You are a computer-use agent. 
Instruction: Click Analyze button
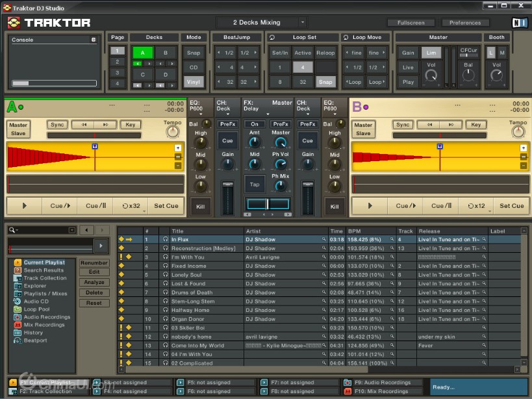(94, 282)
